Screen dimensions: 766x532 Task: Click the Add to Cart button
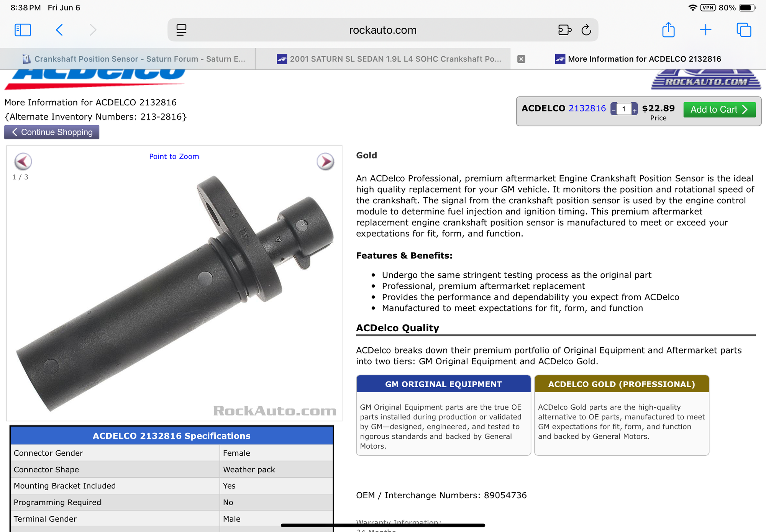click(719, 110)
